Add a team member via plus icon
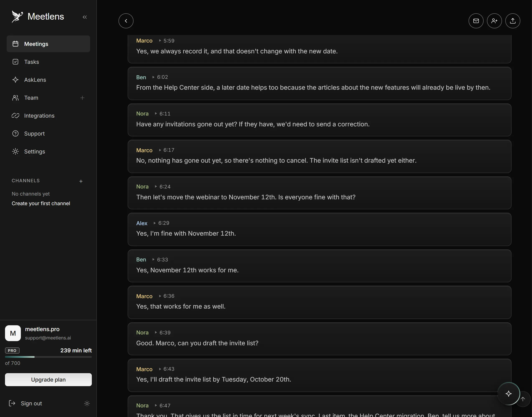532x417 pixels. [x=82, y=98]
